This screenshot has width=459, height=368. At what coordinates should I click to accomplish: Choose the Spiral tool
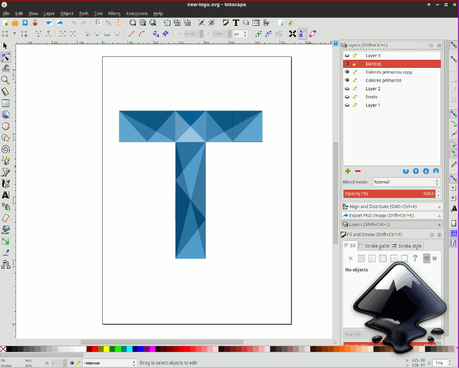pos(5,149)
